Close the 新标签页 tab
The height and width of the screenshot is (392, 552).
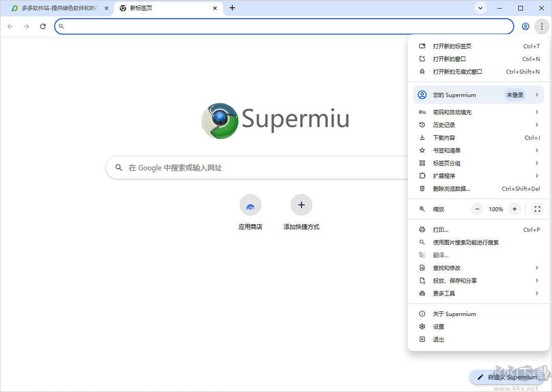click(x=215, y=8)
